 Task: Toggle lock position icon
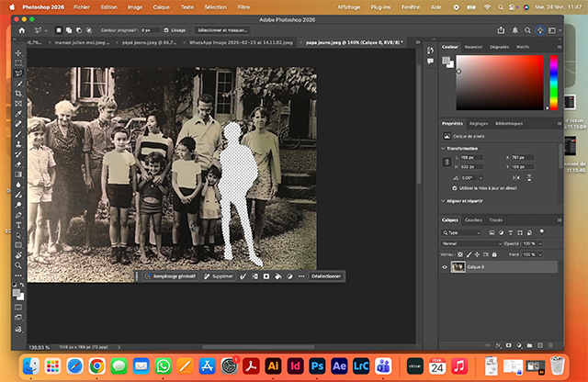[477, 254]
